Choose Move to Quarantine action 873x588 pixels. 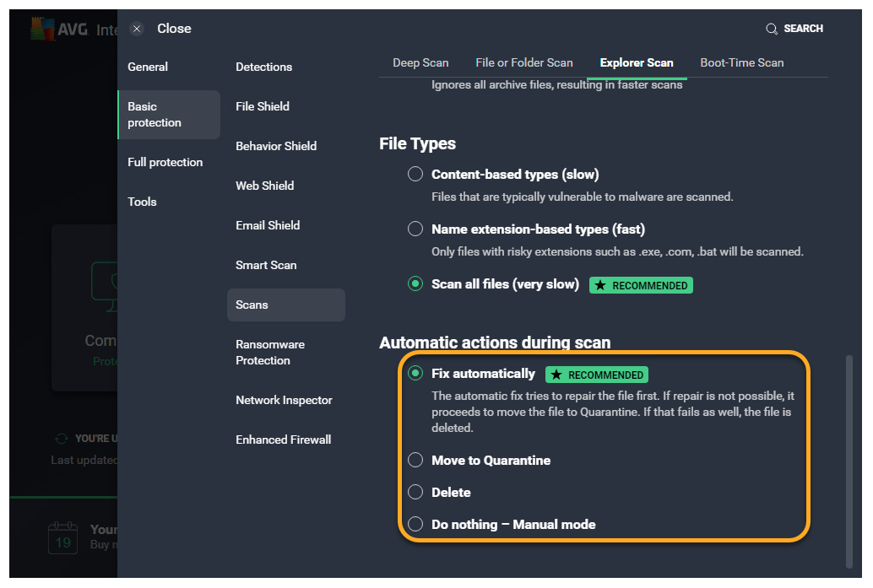click(x=415, y=461)
